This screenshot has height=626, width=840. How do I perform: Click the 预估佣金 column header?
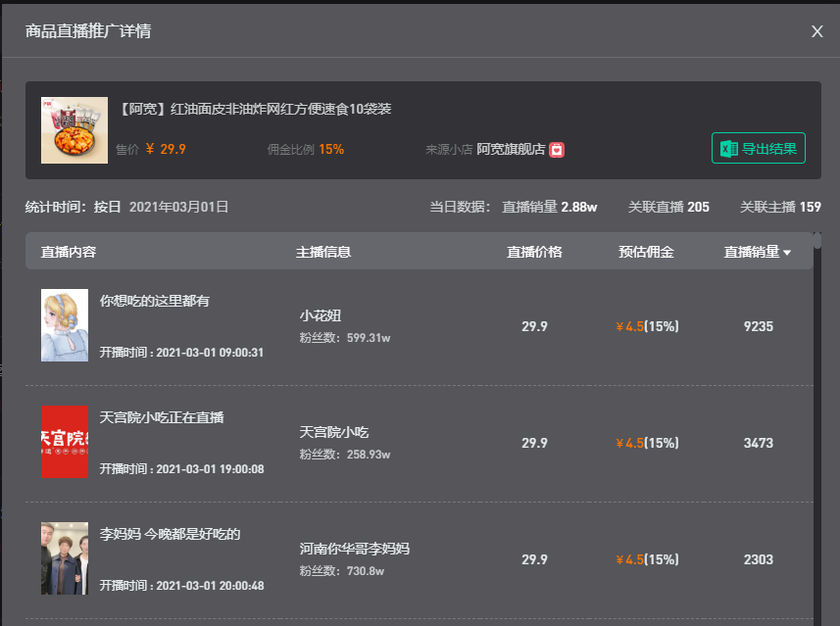click(x=646, y=252)
